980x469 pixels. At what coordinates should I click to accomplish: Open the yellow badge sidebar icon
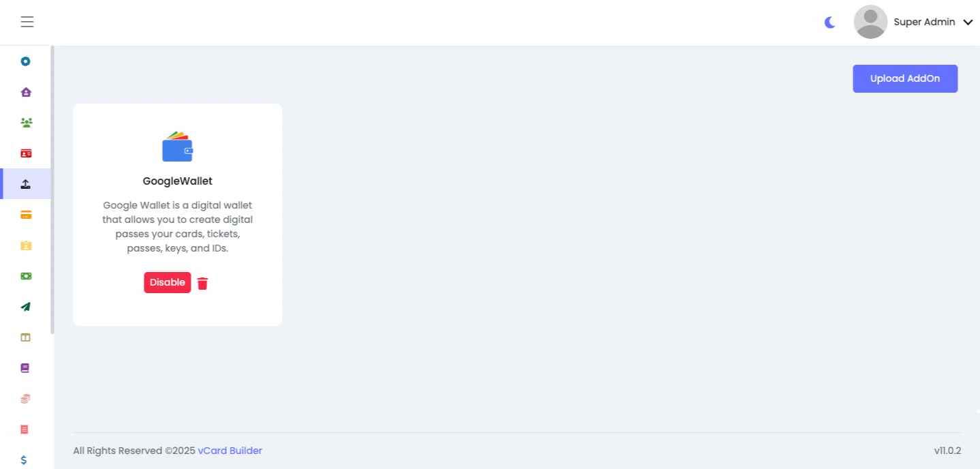click(x=26, y=245)
